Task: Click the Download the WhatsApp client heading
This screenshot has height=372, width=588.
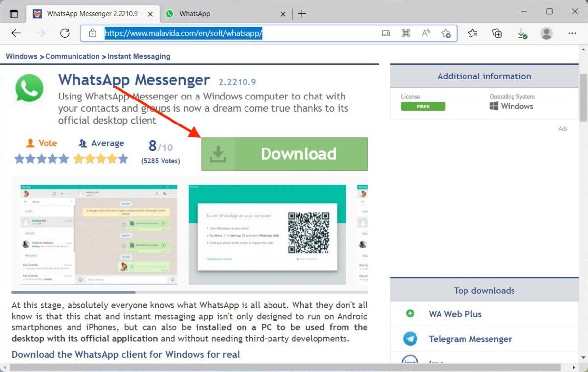Action: (x=126, y=354)
